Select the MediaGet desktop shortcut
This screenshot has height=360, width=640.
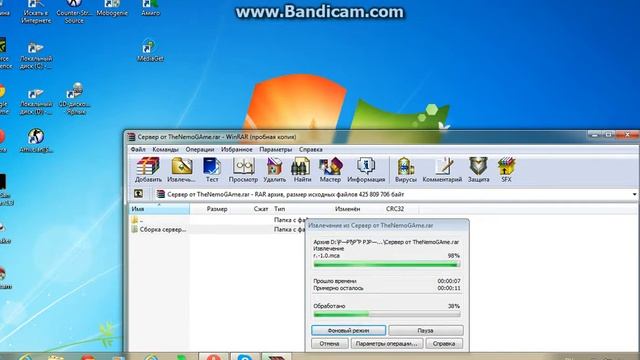point(150,51)
